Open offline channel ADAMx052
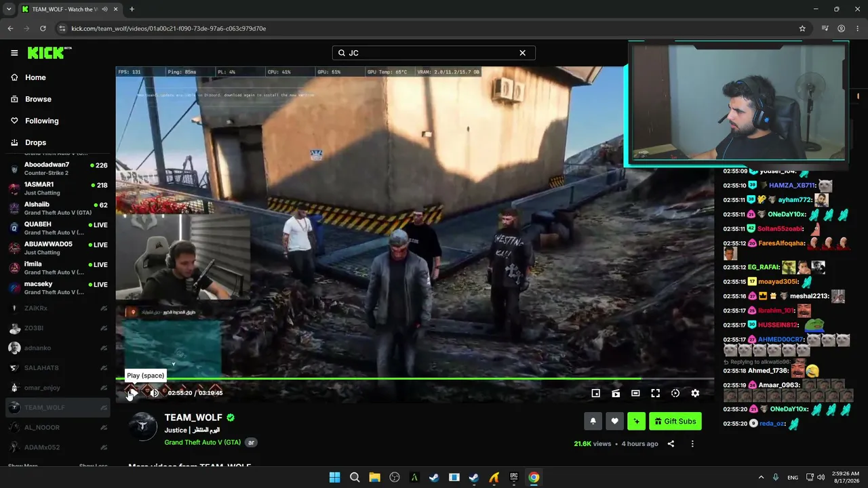Image resolution: width=868 pixels, height=488 pixels. [x=58, y=447]
